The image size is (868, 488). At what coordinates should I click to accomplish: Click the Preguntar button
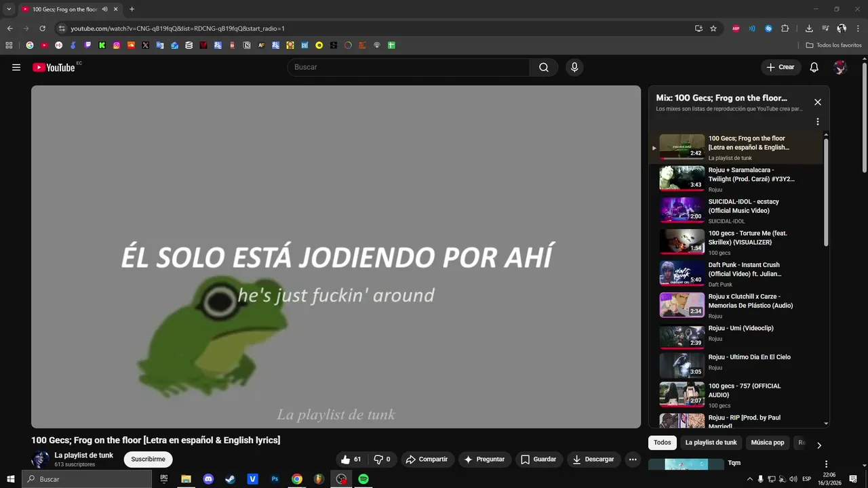(484, 459)
